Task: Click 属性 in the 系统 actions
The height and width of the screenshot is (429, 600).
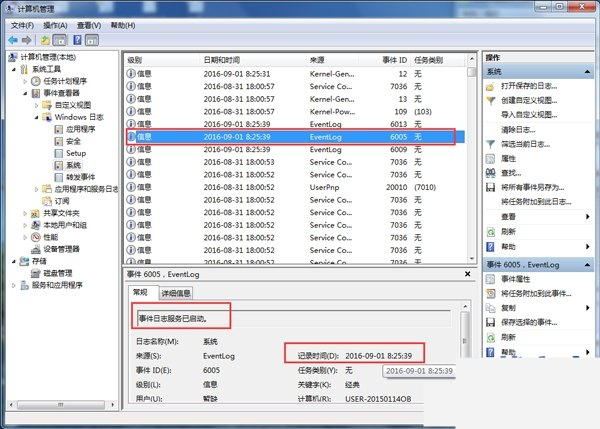Action: tap(508, 158)
